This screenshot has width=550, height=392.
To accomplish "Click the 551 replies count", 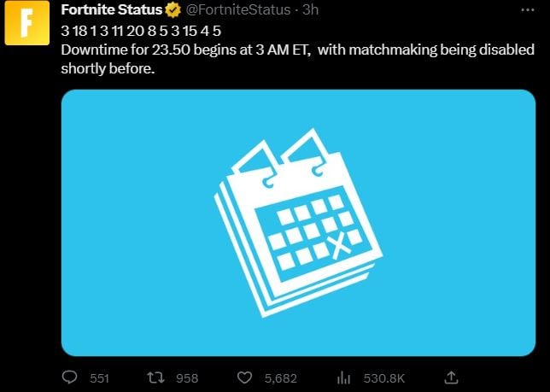I will (x=99, y=378).
